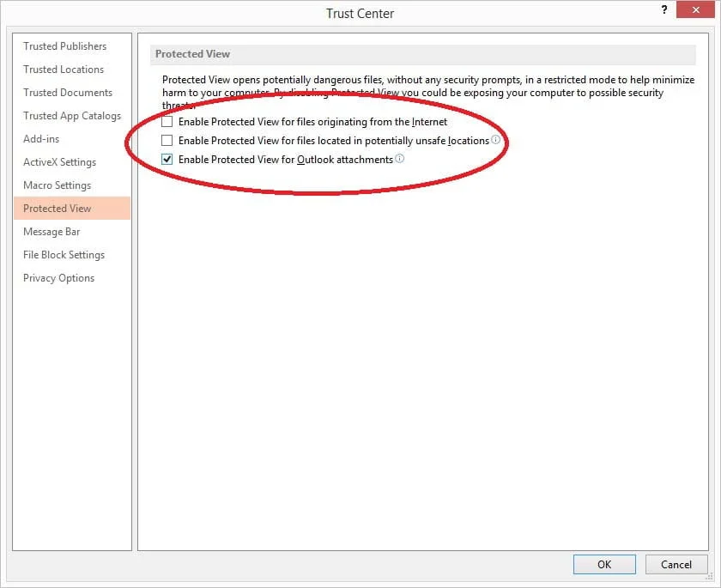Click the Protected View section heading

[192, 53]
